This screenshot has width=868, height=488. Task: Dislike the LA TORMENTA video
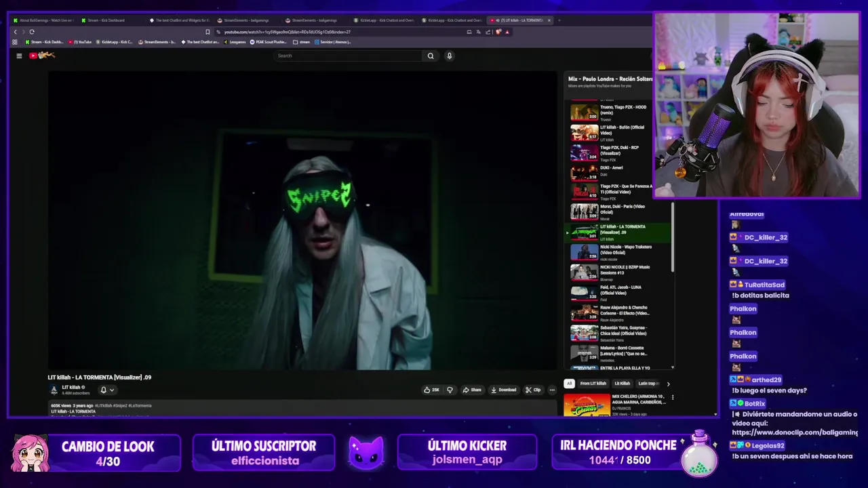point(450,390)
